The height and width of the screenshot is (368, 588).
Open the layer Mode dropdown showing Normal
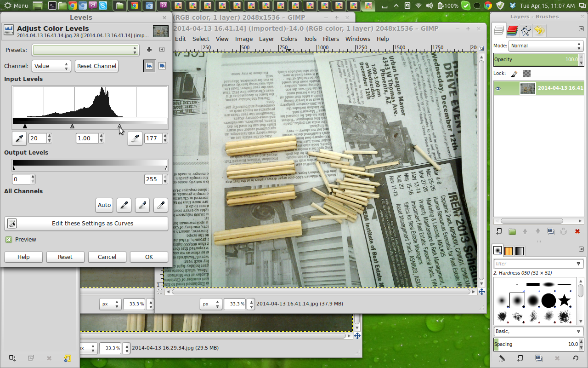[546, 46]
